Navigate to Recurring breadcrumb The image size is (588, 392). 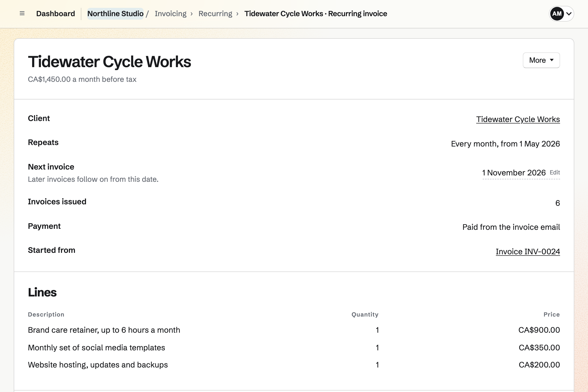215,13
